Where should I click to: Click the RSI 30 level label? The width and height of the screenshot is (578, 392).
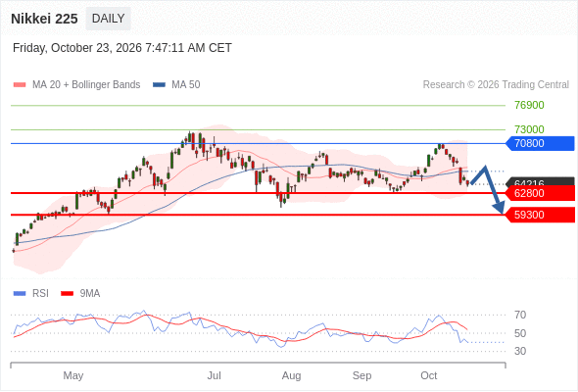(520, 351)
